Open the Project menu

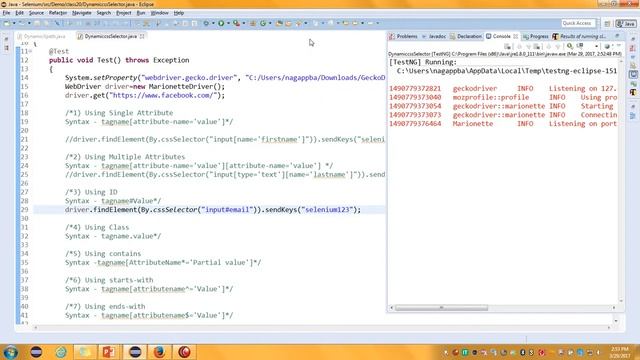click(x=124, y=13)
